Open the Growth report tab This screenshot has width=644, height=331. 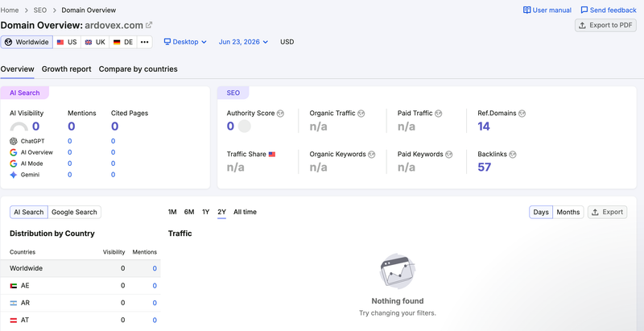pos(67,69)
